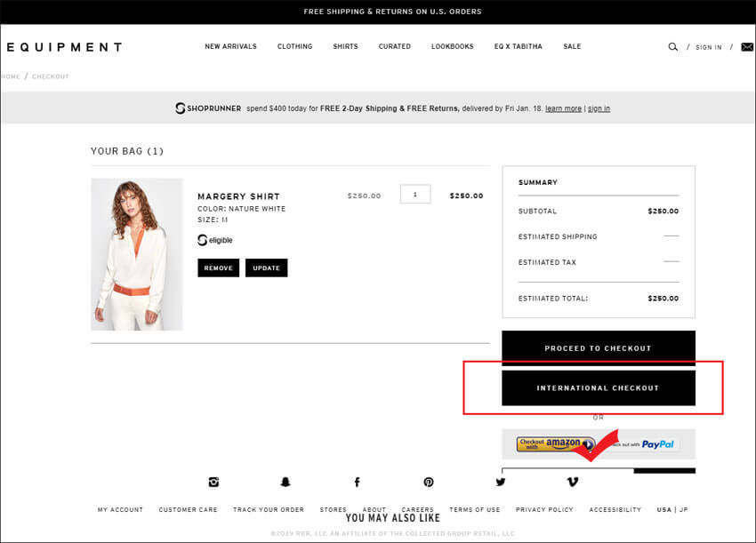Click the quantity input field
Screen dimensions: 756x543
tap(415, 194)
